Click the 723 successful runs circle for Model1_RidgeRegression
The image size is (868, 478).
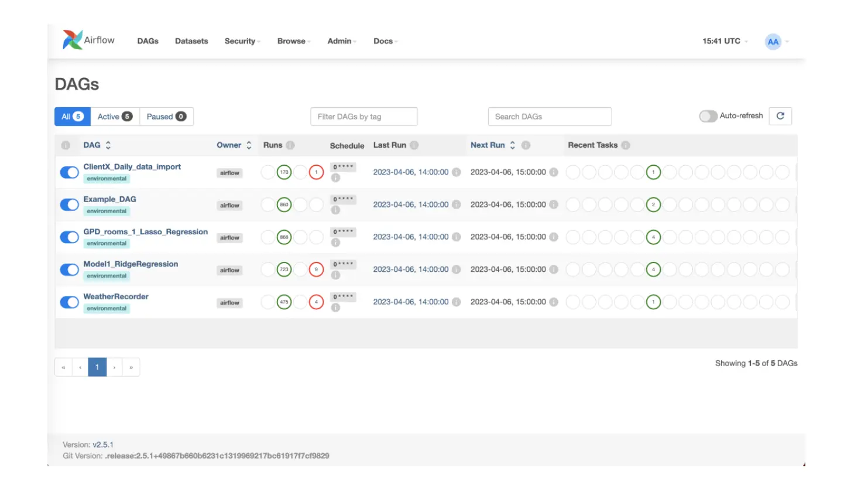284,269
